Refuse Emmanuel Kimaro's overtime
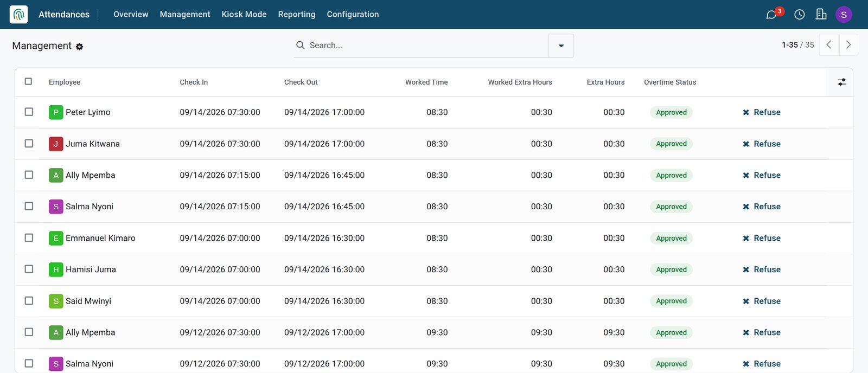The width and height of the screenshot is (868, 373). coord(762,238)
